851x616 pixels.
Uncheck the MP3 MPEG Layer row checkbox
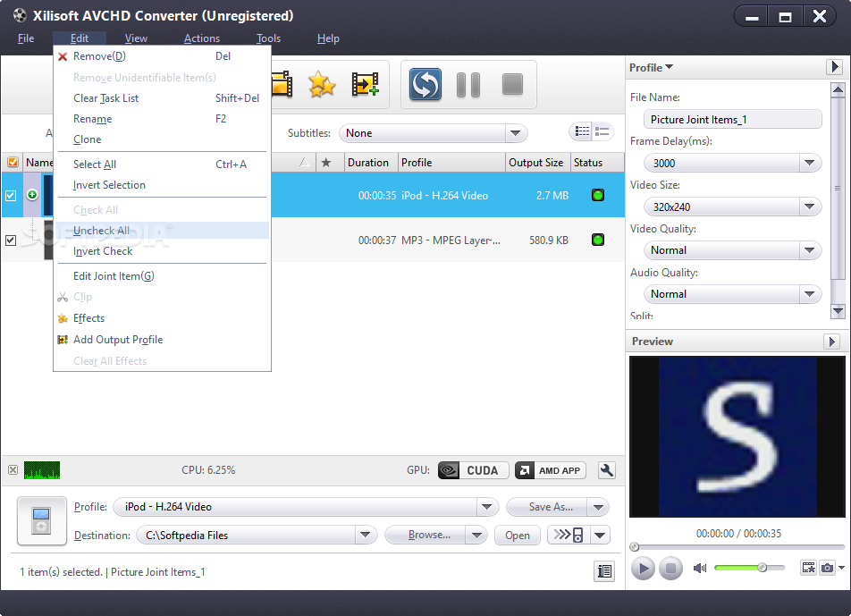pyautogui.click(x=11, y=240)
